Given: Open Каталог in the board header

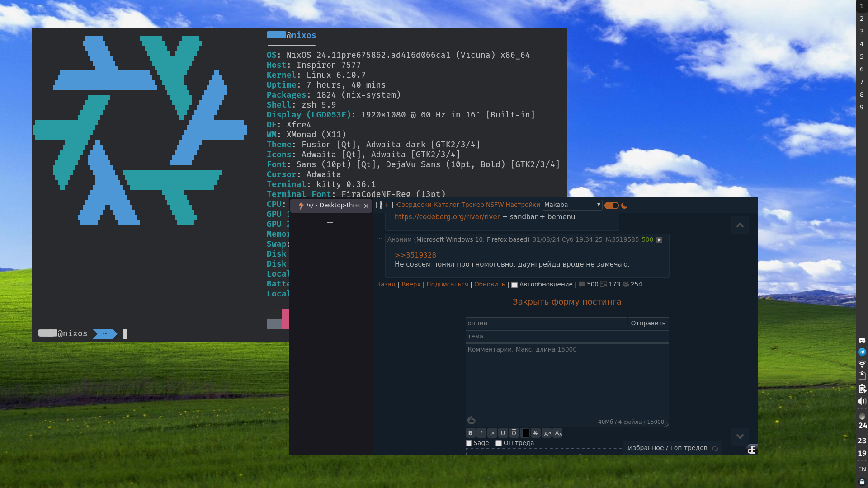Looking at the screenshot, I should pyautogui.click(x=446, y=205).
